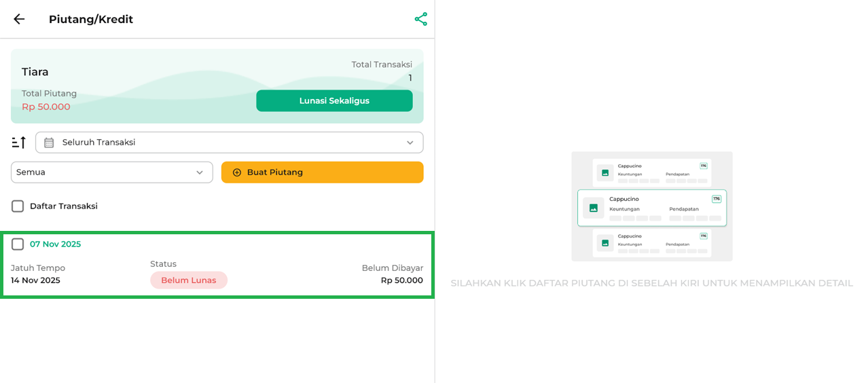This screenshot has height=383, width=868.
Task: Click the Belum Lunas status badge
Action: [x=188, y=280]
